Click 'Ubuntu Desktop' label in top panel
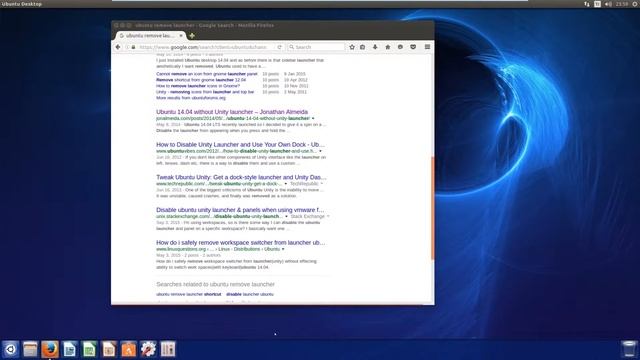 (x=22, y=4)
